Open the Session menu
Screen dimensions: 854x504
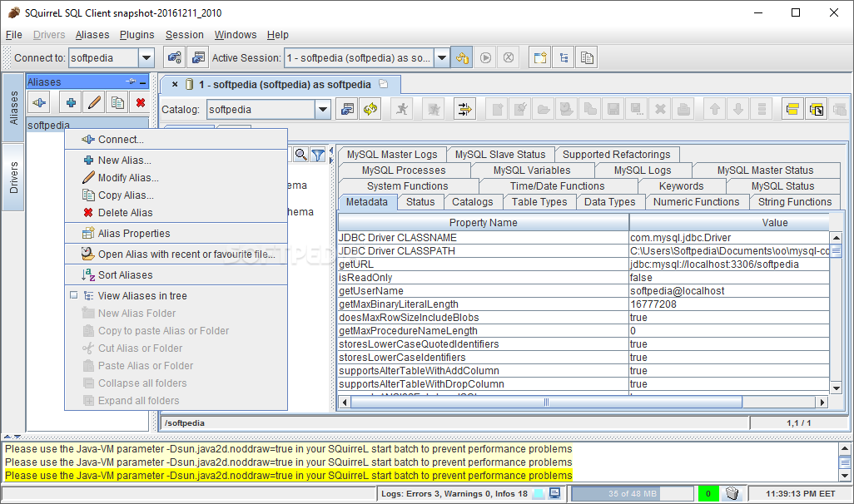184,35
